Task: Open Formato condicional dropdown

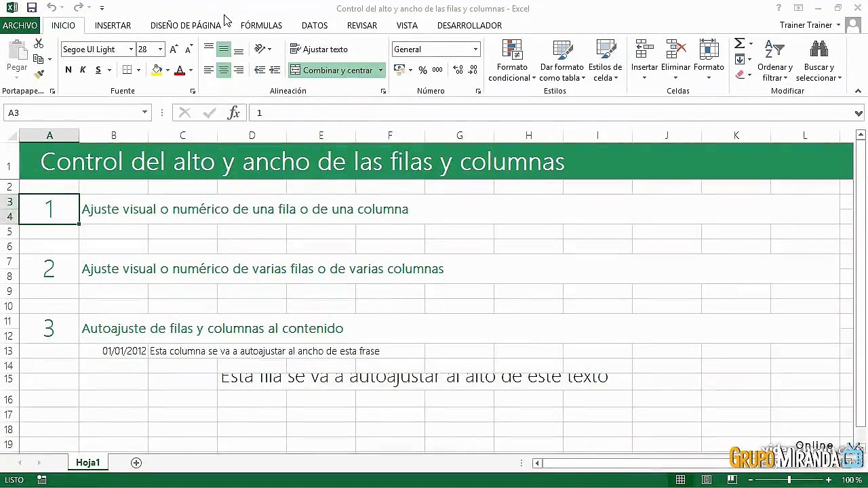Action: pos(512,60)
